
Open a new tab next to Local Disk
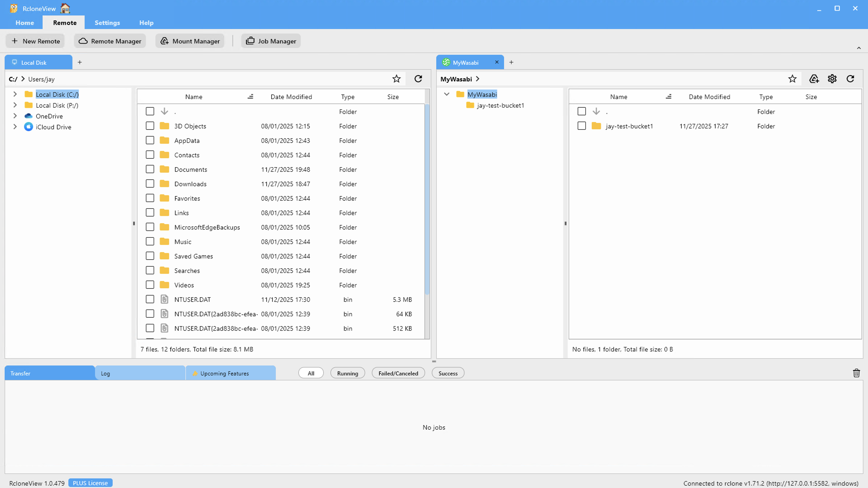click(80, 62)
